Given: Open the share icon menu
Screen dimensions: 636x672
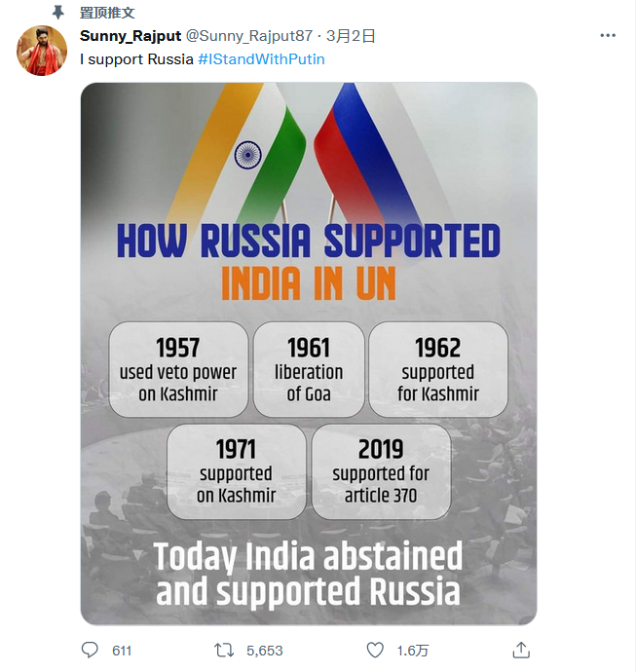Looking at the screenshot, I should coord(521,650).
